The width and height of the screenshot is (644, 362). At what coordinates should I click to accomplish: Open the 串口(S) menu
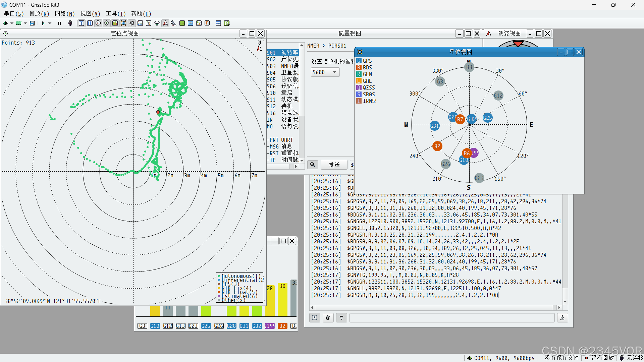click(14, 14)
